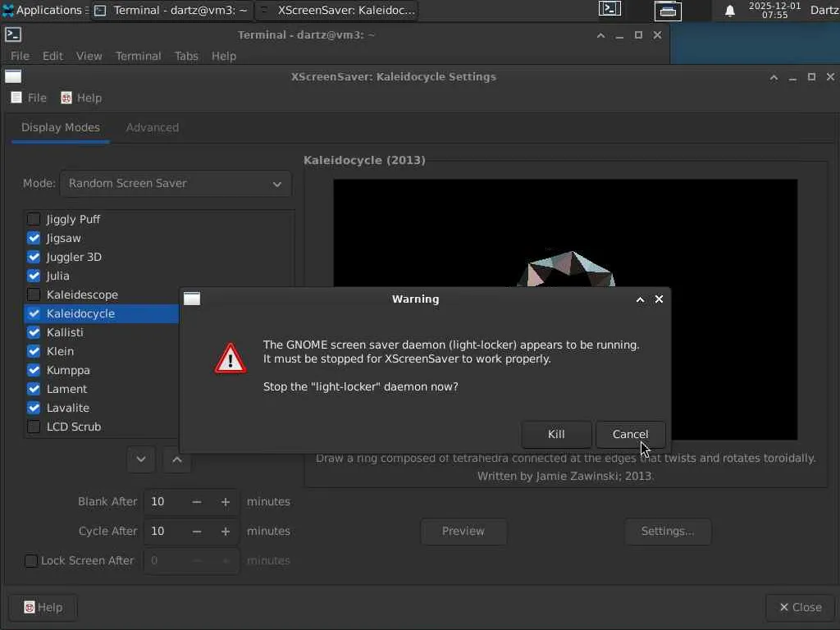Image resolution: width=840 pixels, height=630 pixels.
Task: Select next screensaver with down arrow button
Action: 141,459
